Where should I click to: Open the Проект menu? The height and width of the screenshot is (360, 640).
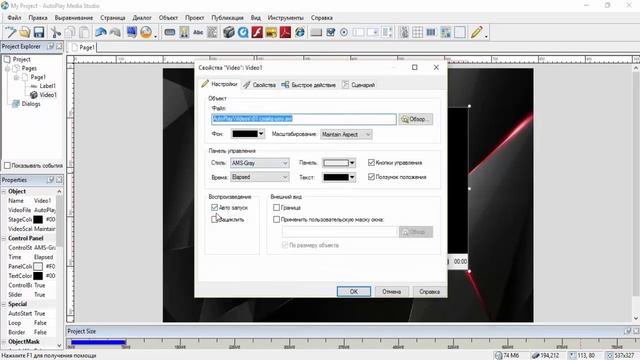coord(194,18)
